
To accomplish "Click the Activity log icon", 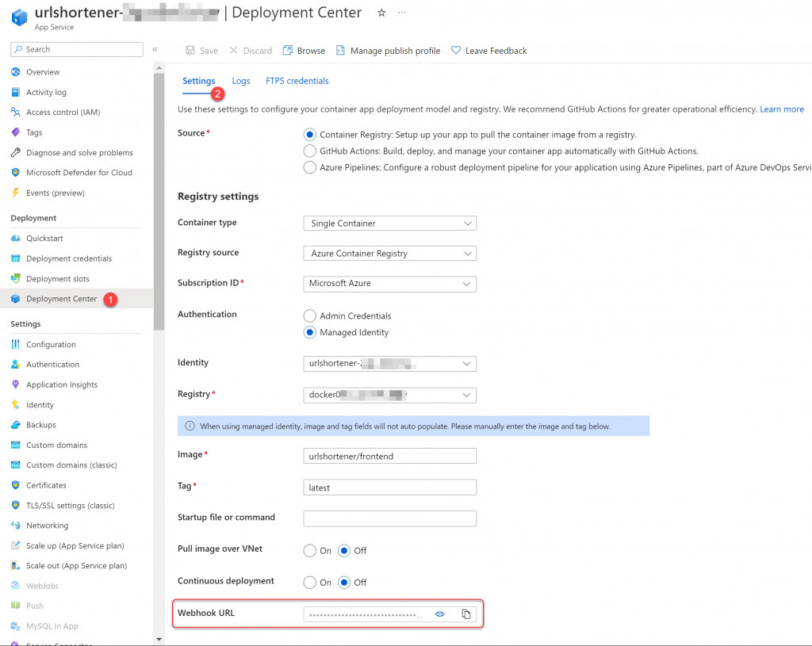I will point(16,92).
